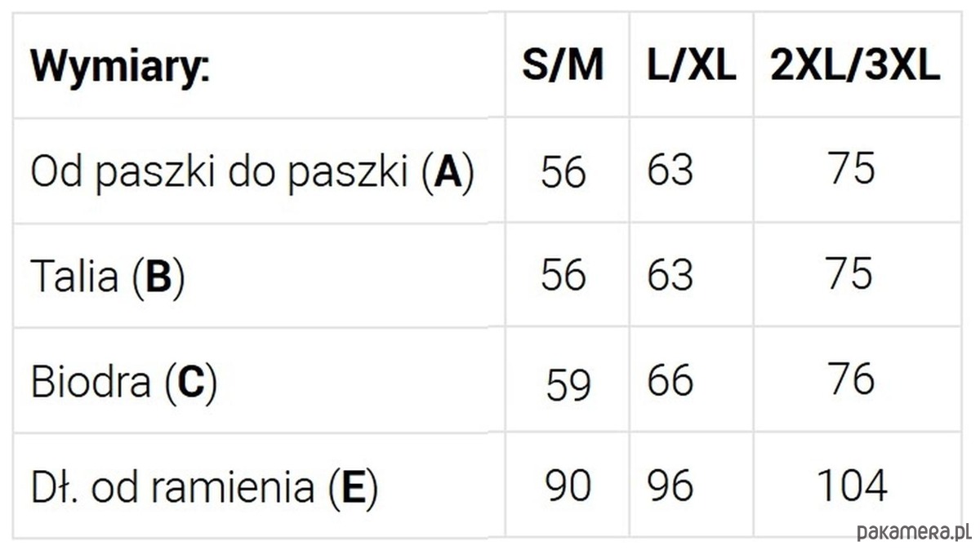Select the Biodra 2XL/3XL value 76
The width and height of the screenshot is (980, 550).
click(x=851, y=379)
